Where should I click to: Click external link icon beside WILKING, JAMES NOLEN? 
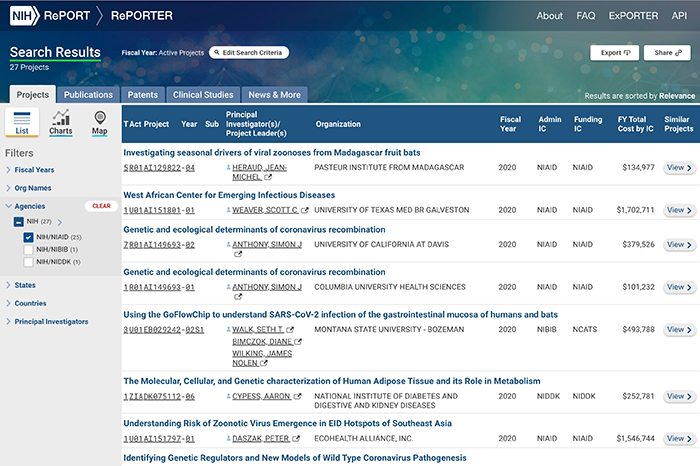pos(263,363)
